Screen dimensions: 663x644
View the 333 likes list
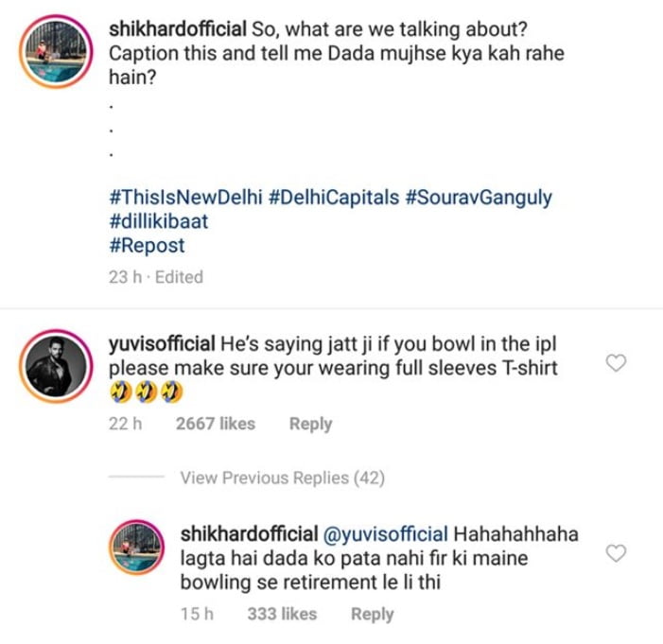[282, 614]
